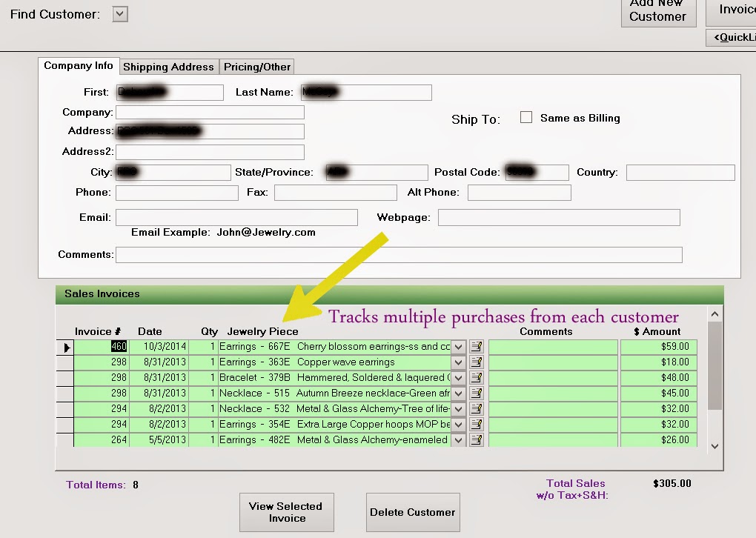Image resolution: width=756 pixels, height=538 pixels.
Task: Open the Find Customer dropdown
Action: coord(120,14)
